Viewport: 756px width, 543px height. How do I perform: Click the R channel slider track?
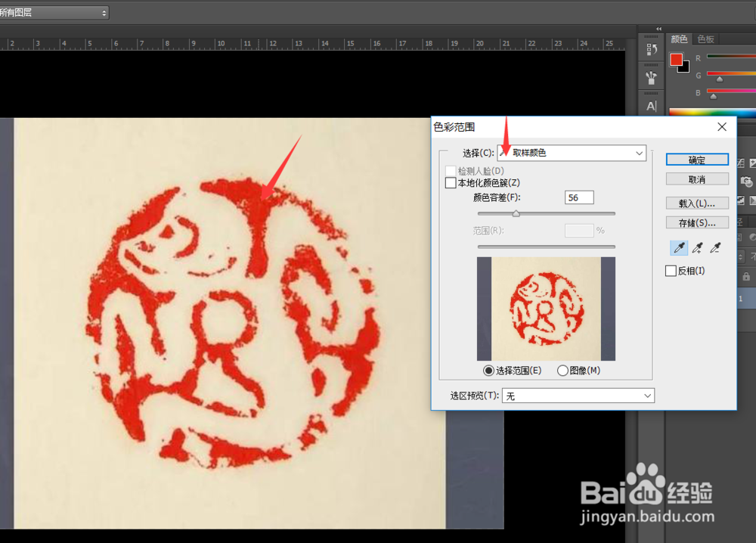pyautogui.click(x=731, y=57)
